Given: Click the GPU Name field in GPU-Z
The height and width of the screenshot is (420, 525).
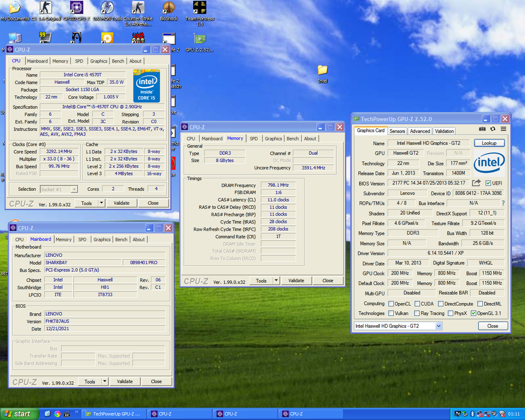Looking at the screenshot, I should tap(429, 143).
